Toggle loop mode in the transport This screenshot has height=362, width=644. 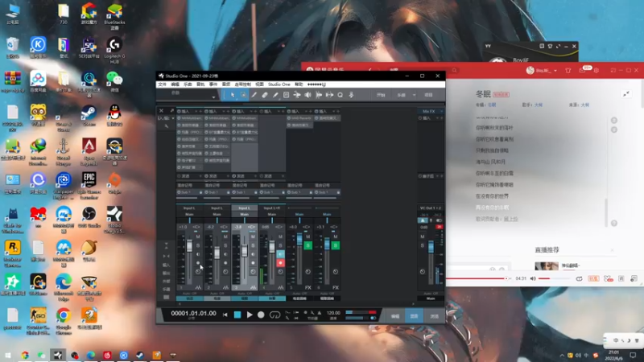(x=275, y=315)
